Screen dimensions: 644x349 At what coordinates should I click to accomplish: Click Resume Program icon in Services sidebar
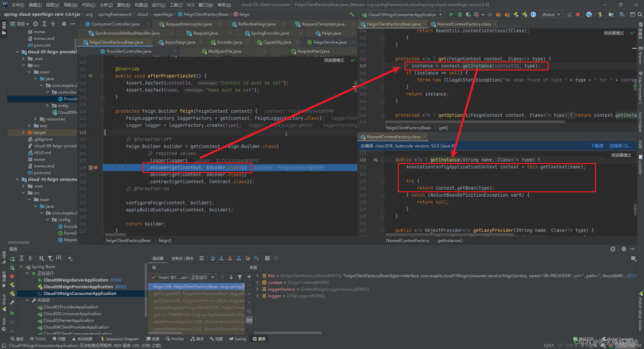(x=12, y=313)
